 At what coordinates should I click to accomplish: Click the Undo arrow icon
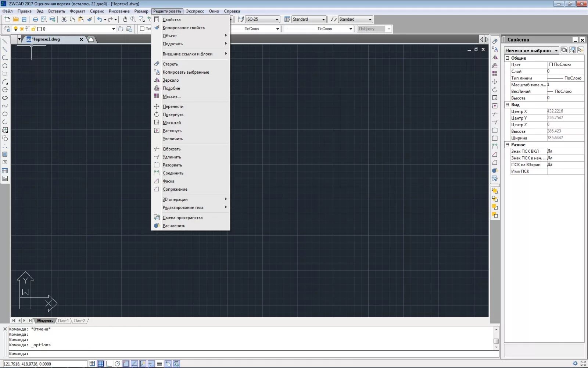click(x=100, y=19)
